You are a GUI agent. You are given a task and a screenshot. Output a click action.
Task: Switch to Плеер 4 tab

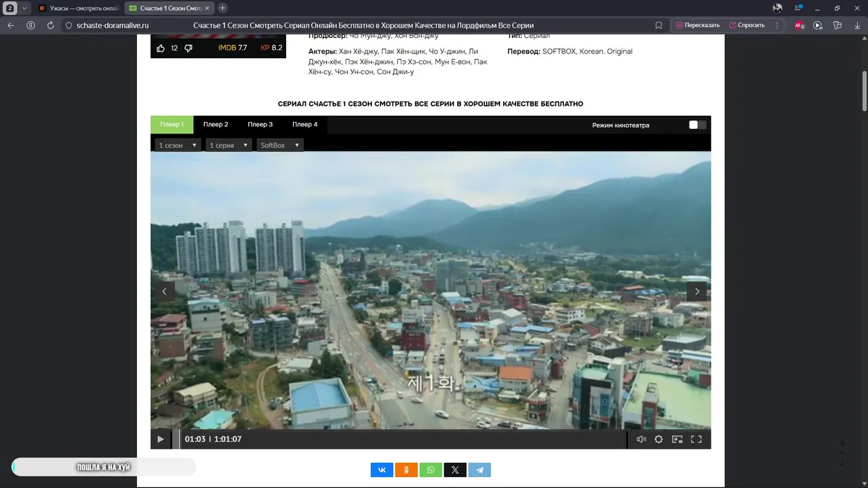click(305, 125)
